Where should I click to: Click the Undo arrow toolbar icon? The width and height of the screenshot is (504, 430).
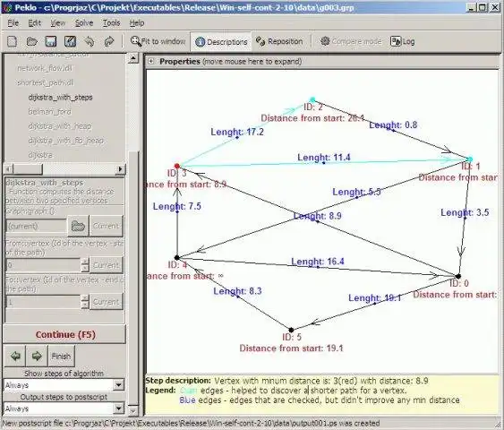click(x=90, y=41)
